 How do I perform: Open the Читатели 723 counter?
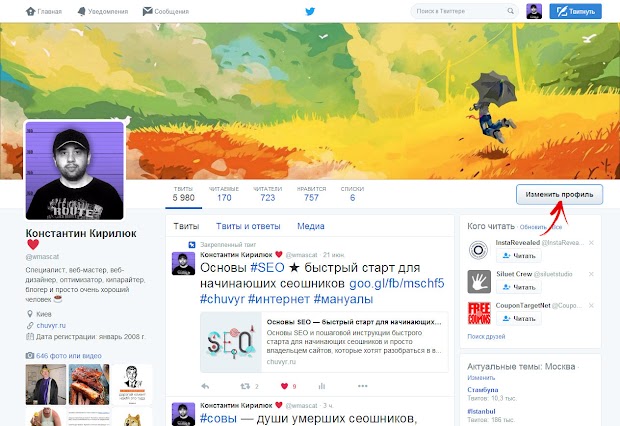(268, 194)
